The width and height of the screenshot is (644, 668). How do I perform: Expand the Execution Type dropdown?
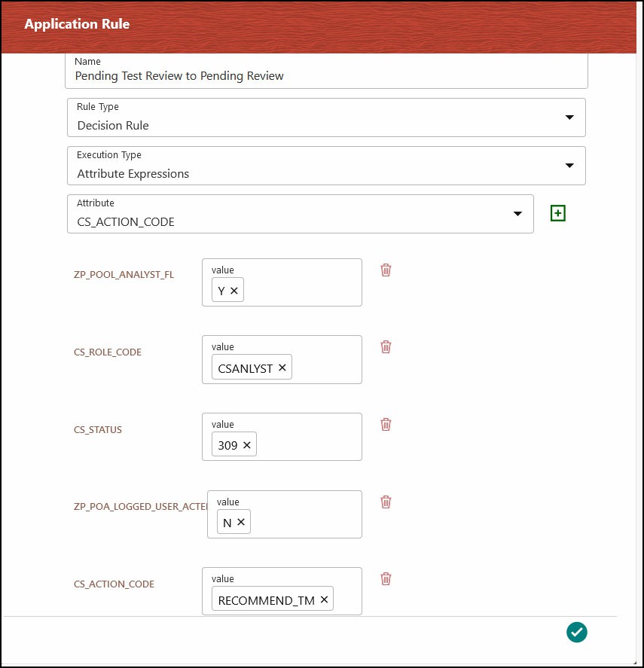569,166
